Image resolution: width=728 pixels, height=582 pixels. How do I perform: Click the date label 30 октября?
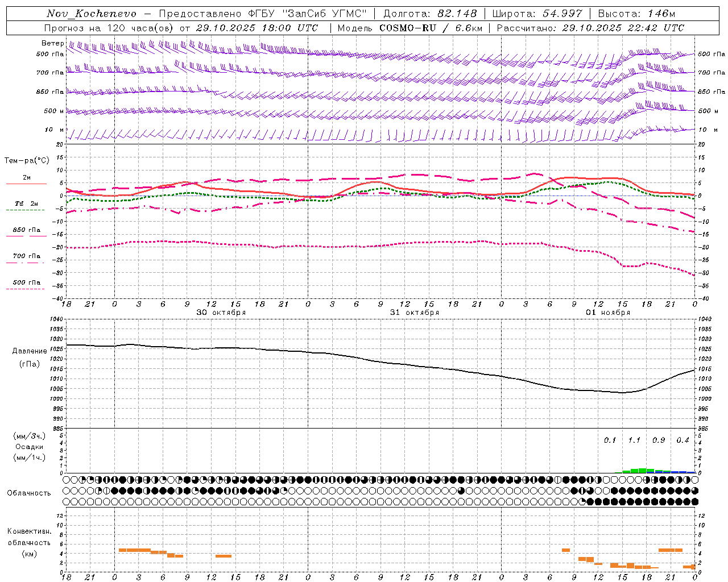[221, 313]
